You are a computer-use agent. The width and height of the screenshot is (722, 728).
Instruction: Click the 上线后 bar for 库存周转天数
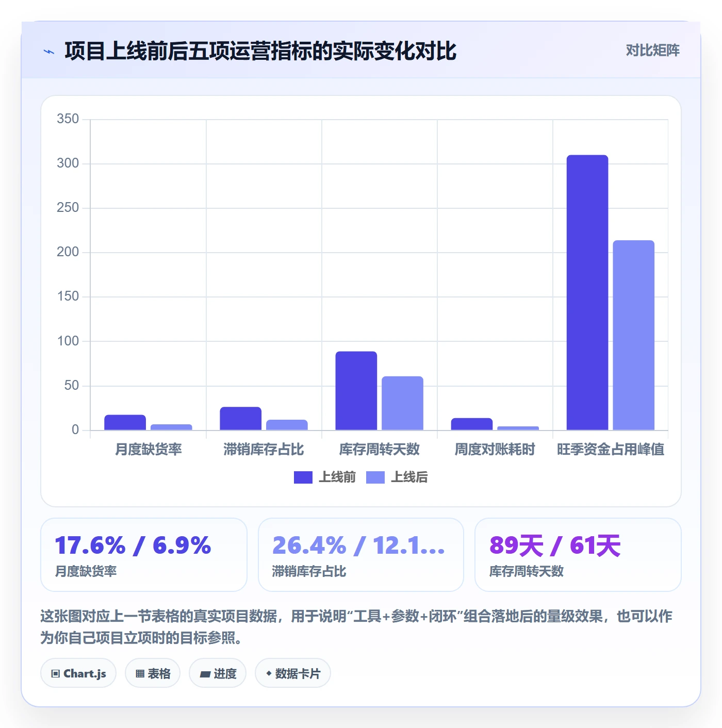pyautogui.click(x=403, y=403)
